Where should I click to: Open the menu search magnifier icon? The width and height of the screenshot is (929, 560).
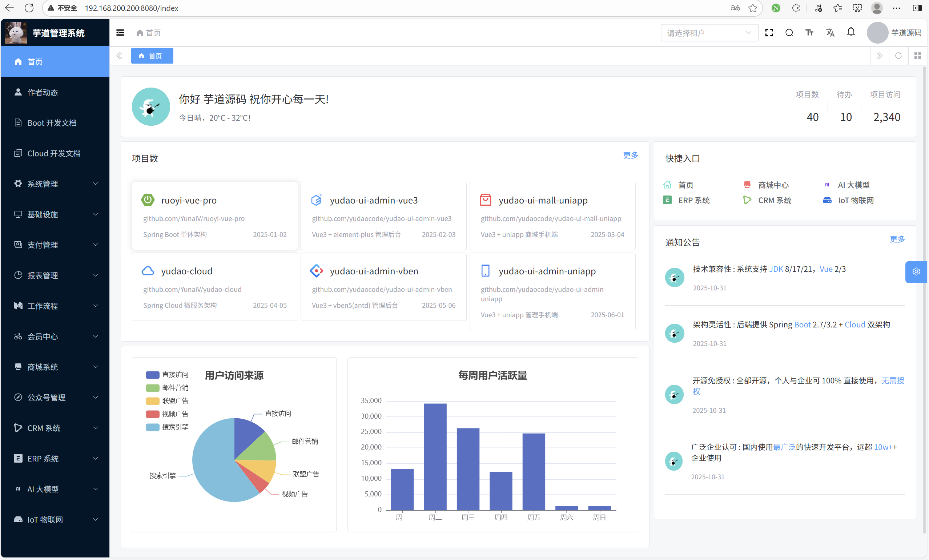[x=789, y=33]
